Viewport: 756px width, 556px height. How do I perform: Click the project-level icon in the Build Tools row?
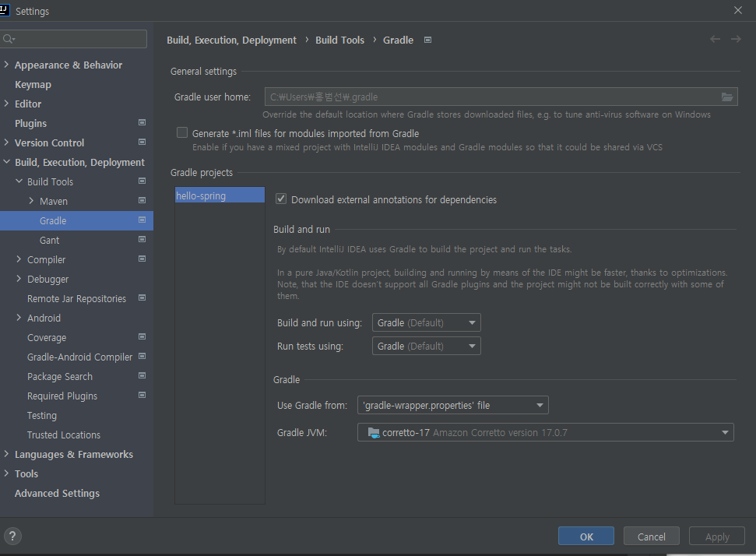(142, 181)
